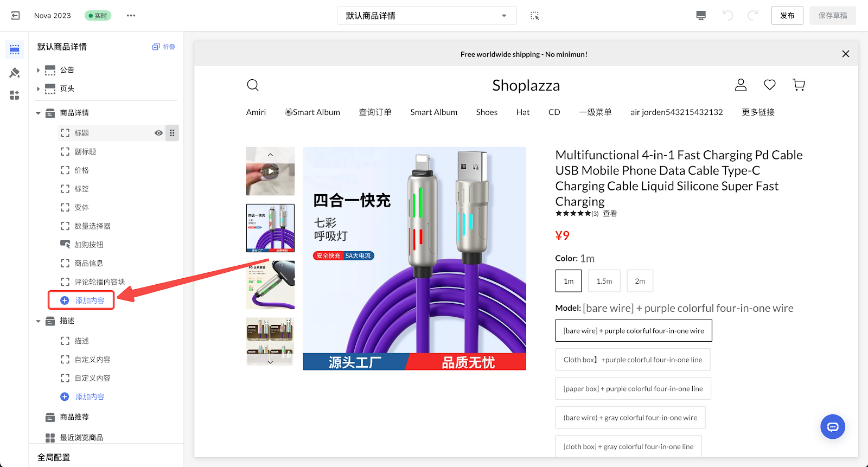Open the shopping cart icon

point(799,85)
